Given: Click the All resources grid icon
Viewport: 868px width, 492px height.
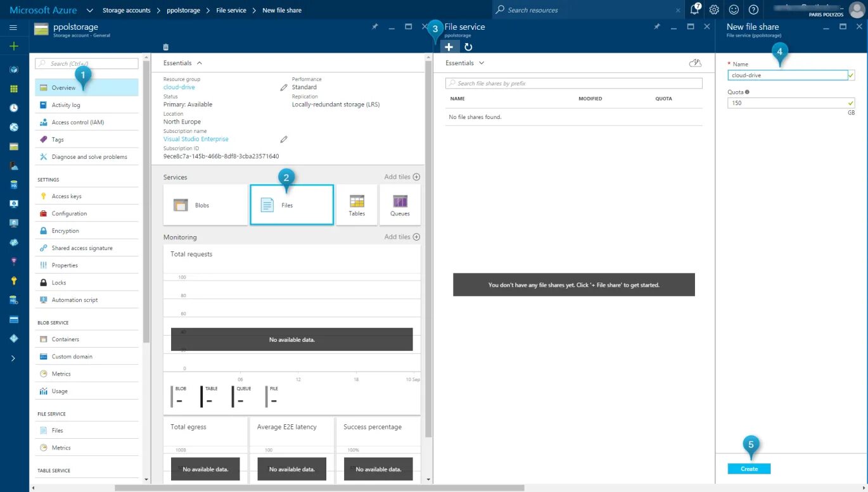Looking at the screenshot, I should (13, 89).
